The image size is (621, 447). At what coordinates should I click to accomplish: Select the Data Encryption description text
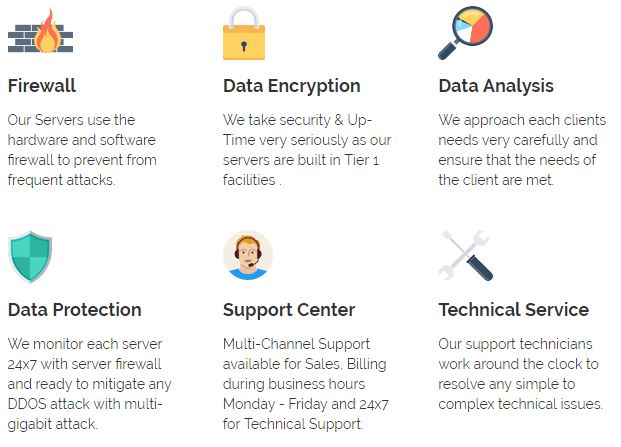coord(307,150)
